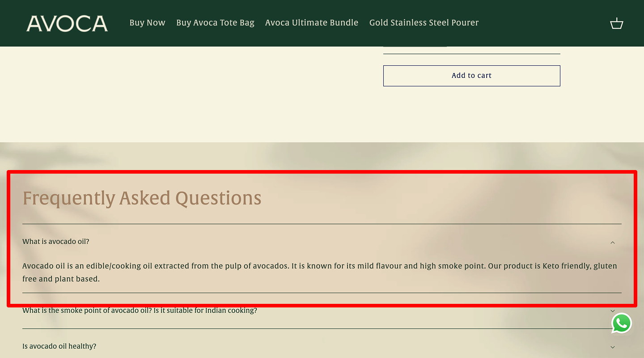
Task: Click the divider line above Add to cart
Action: [x=471, y=54]
